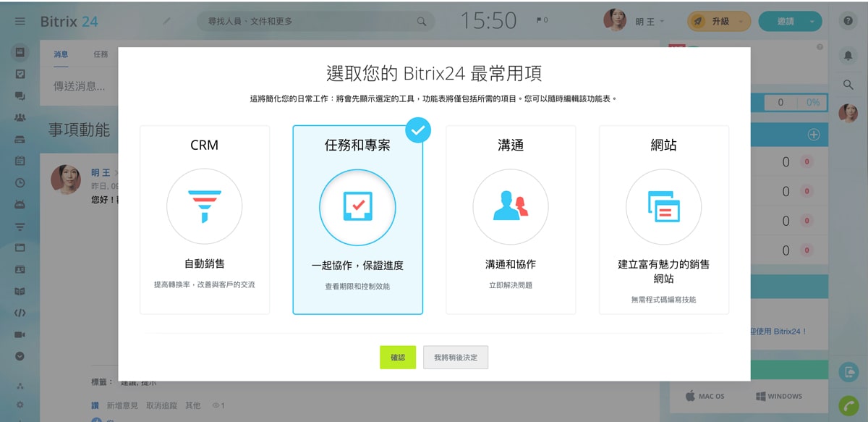Open the workgroups people icon in left sidebar
The width and height of the screenshot is (868, 422).
(20, 117)
